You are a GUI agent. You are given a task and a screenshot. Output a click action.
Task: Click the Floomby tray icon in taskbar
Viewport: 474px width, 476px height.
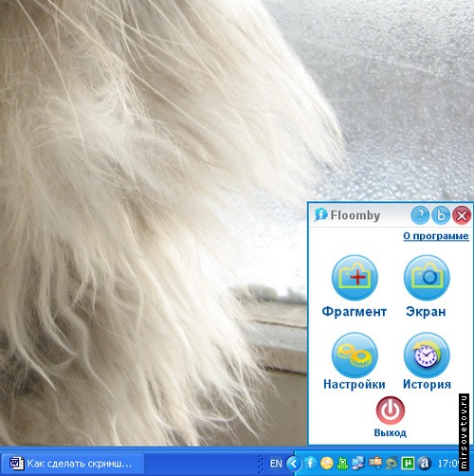pos(310,464)
